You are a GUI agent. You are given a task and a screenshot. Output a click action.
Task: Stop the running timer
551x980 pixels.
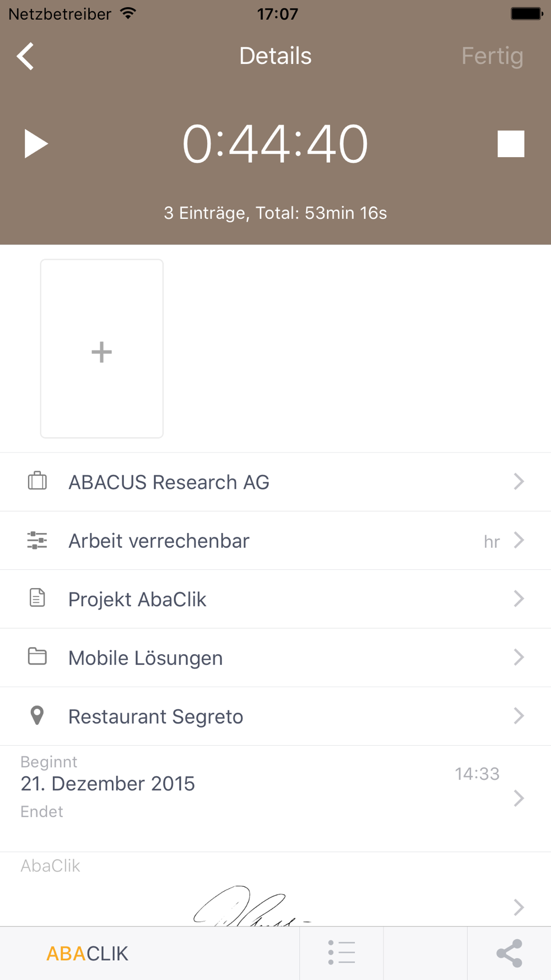tap(511, 144)
